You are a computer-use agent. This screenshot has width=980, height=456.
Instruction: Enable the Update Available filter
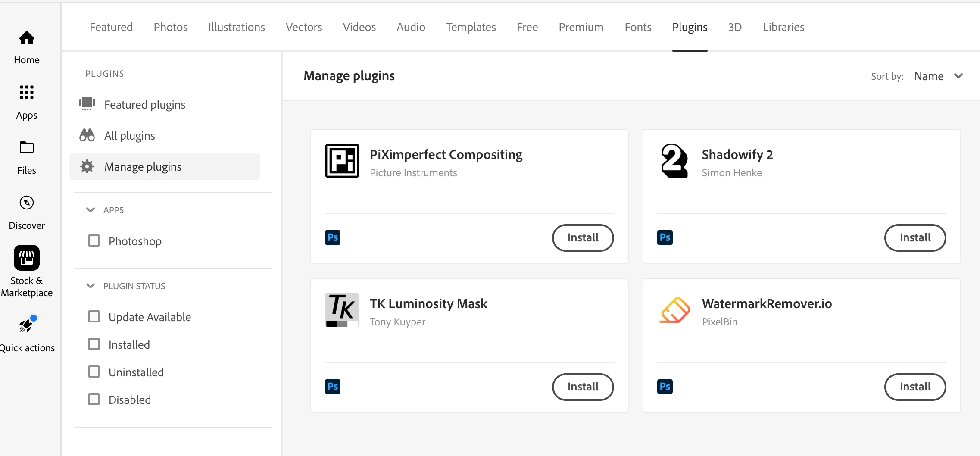pos(94,316)
